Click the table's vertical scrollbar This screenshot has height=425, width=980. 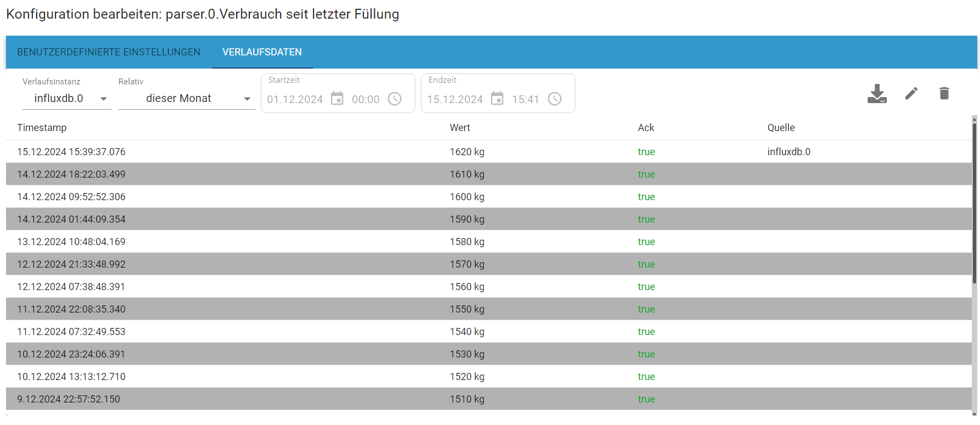[975, 203]
